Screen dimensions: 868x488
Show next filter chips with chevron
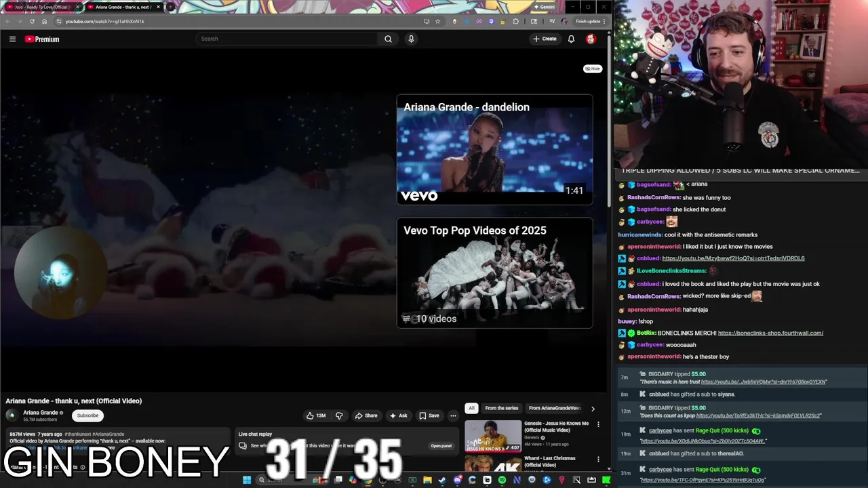[593, 409]
